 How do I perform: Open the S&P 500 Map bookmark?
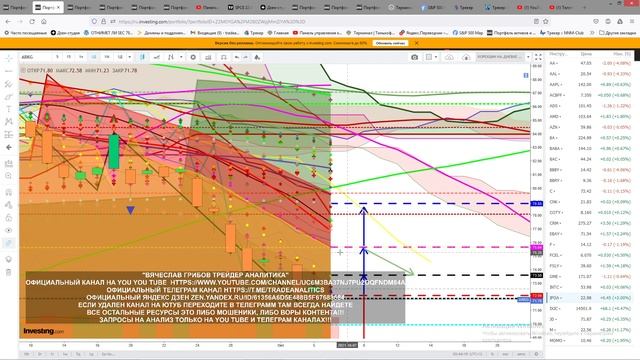pyautogui.click(x=468, y=33)
